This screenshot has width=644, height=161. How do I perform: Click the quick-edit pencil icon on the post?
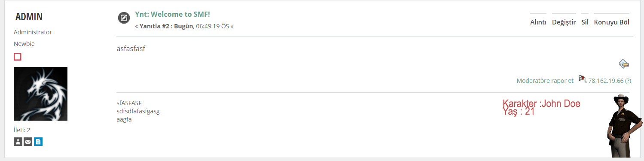[x=624, y=64]
